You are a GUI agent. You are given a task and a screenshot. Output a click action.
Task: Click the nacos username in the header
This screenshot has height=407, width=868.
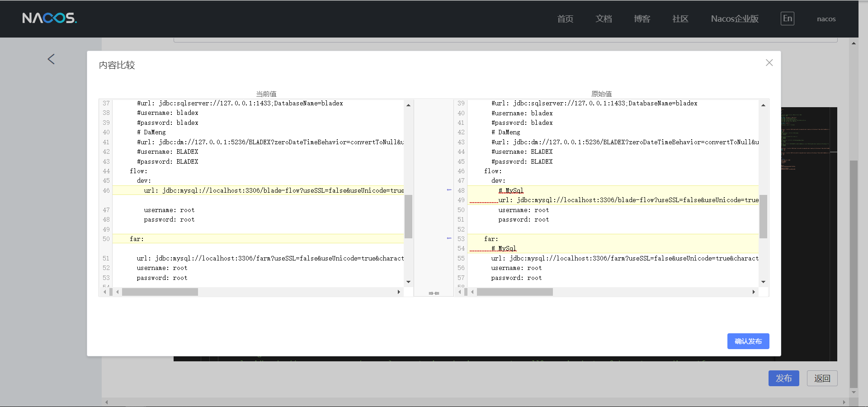(x=826, y=19)
